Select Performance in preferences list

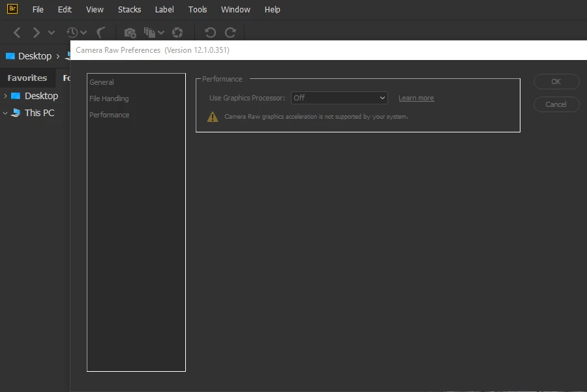(x=110, y=115)
